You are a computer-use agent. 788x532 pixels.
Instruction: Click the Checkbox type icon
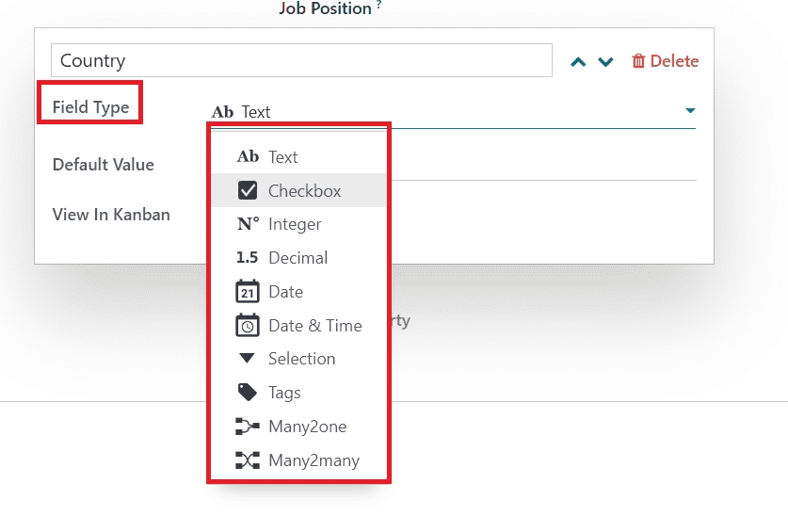(248, 191)
